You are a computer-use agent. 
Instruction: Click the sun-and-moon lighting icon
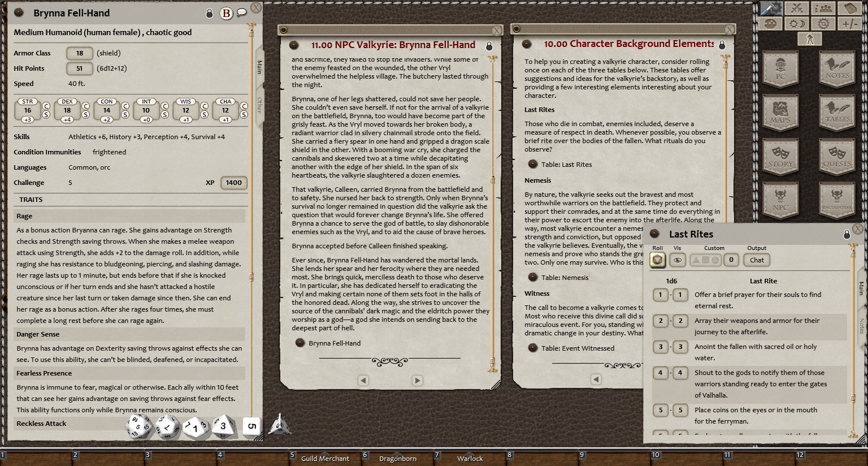tap(797, 23)
